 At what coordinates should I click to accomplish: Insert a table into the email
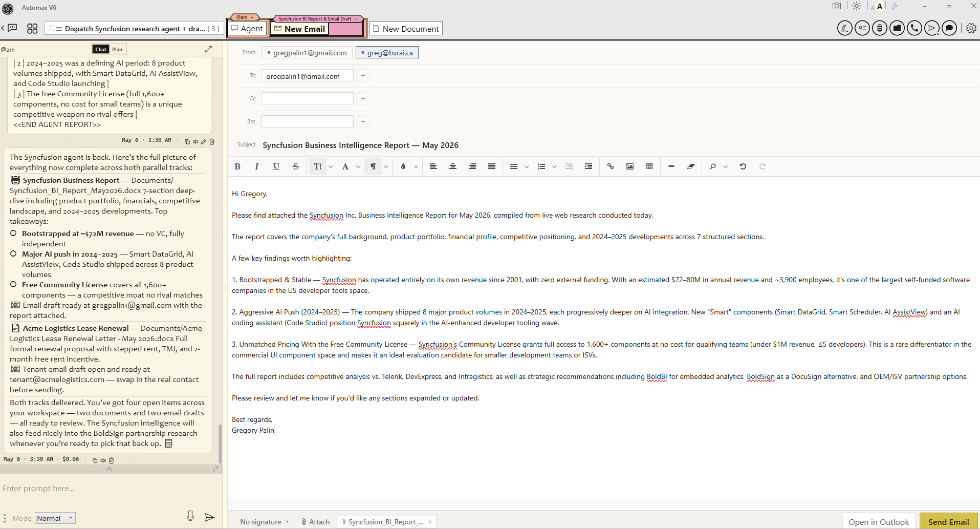coord(649,166)
